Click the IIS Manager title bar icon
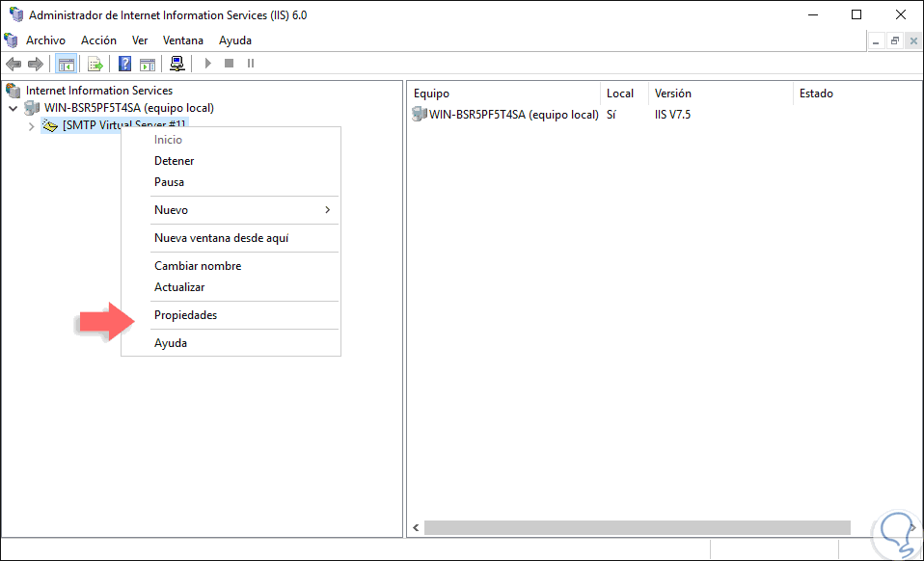This screenshot has height=561, width=924. (x=15, y=14)
